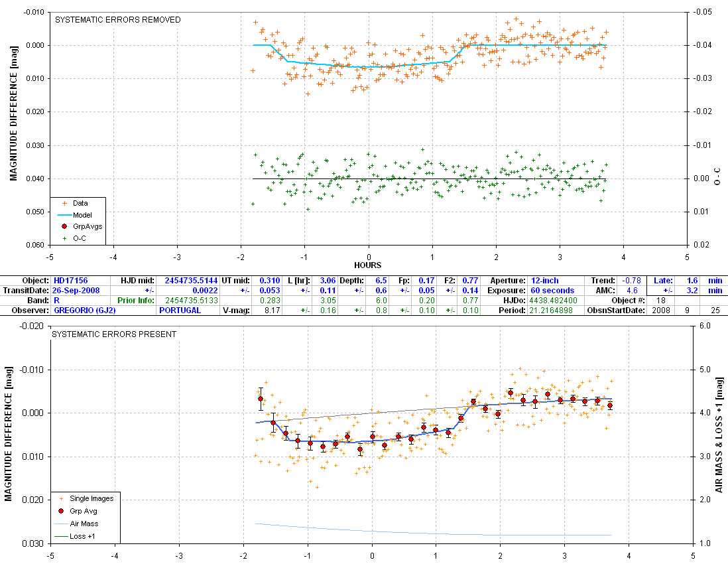Screen dimensions: 728x564
Task: Click the HOURS axis label
Action: [368, 265]
